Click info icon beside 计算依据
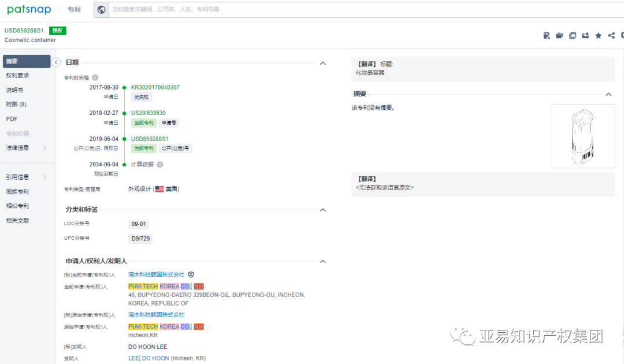 [160, 164]
